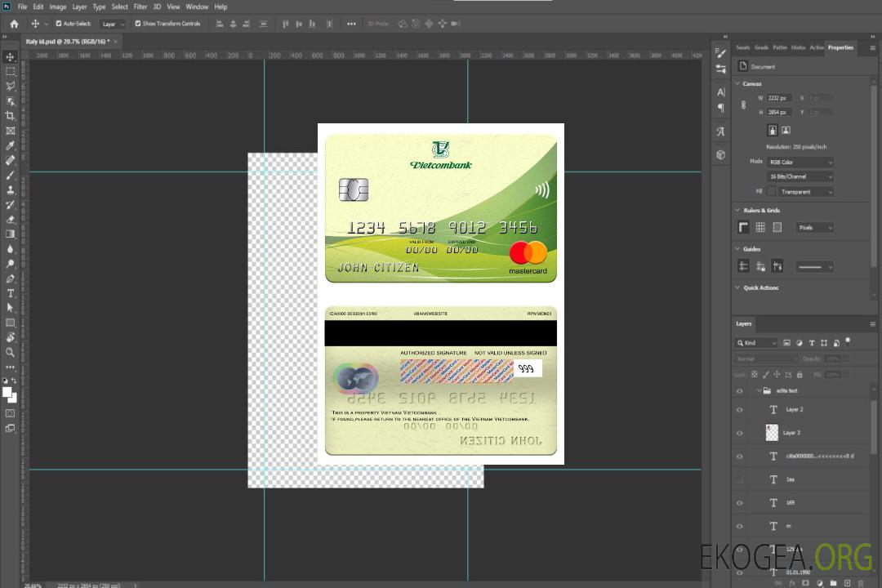
Task: Select the Move tool in the left toolbar
Action: point(10,57)
